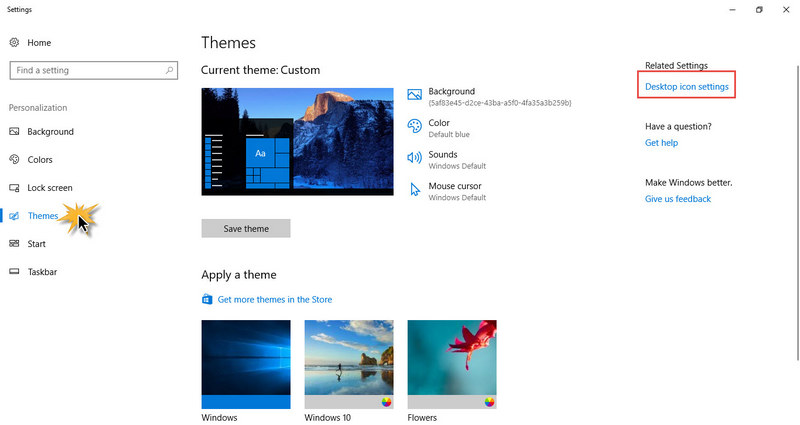Click the Windows theme blue color bar
Viewport: 800px width, 425px height.
point(246,402)
